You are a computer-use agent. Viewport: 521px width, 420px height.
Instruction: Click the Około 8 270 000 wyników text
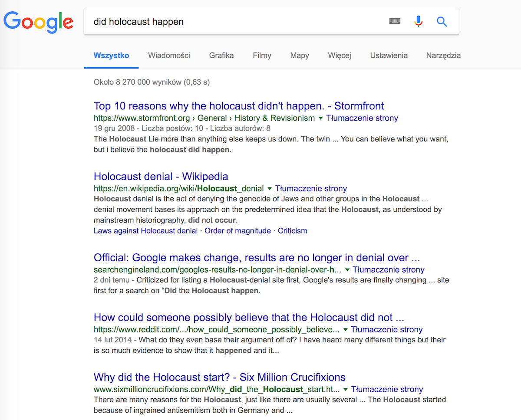152,82
